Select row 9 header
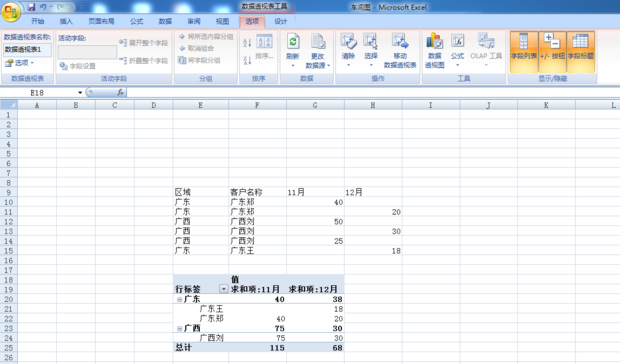Screen dimensions: 620x364 [x=8, y=192]
